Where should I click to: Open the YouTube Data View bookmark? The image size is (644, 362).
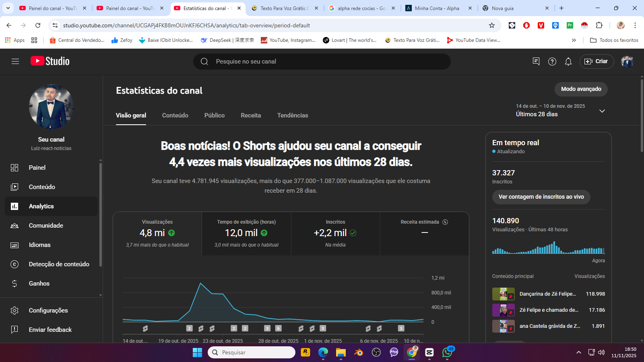474,40
